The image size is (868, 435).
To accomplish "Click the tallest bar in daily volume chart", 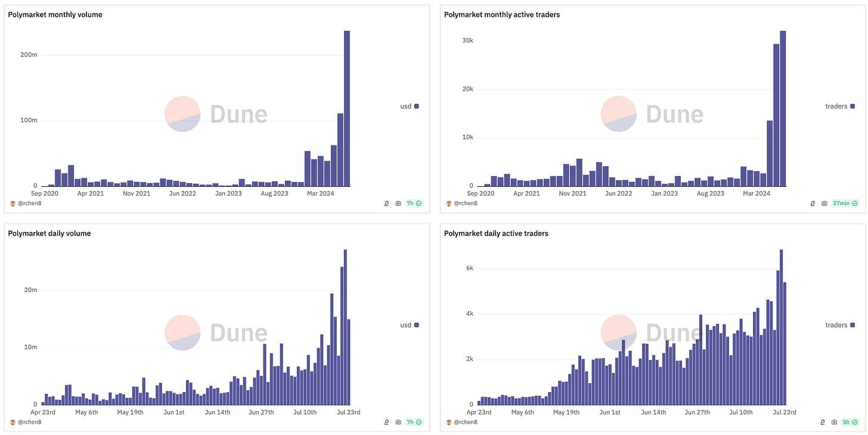I will tap(345, 328).
